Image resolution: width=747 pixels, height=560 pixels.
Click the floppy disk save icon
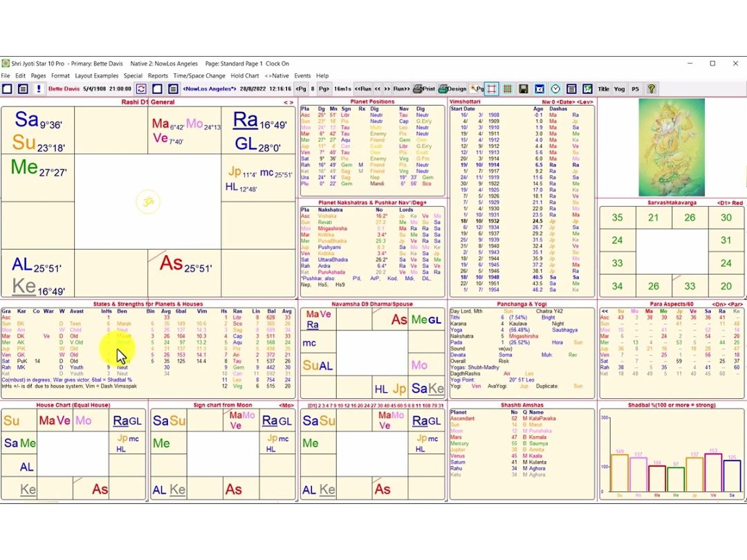tap(523, 89)
